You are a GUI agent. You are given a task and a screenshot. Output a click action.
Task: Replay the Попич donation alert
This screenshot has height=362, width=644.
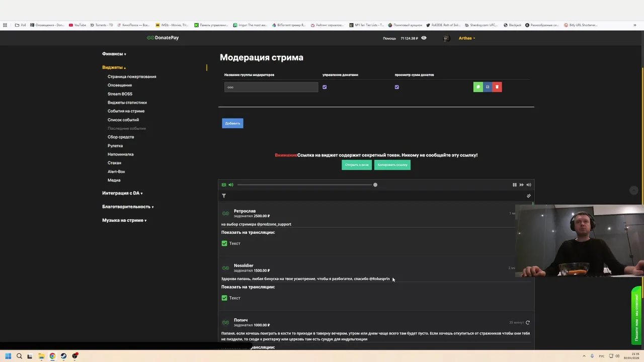[528, 322]
